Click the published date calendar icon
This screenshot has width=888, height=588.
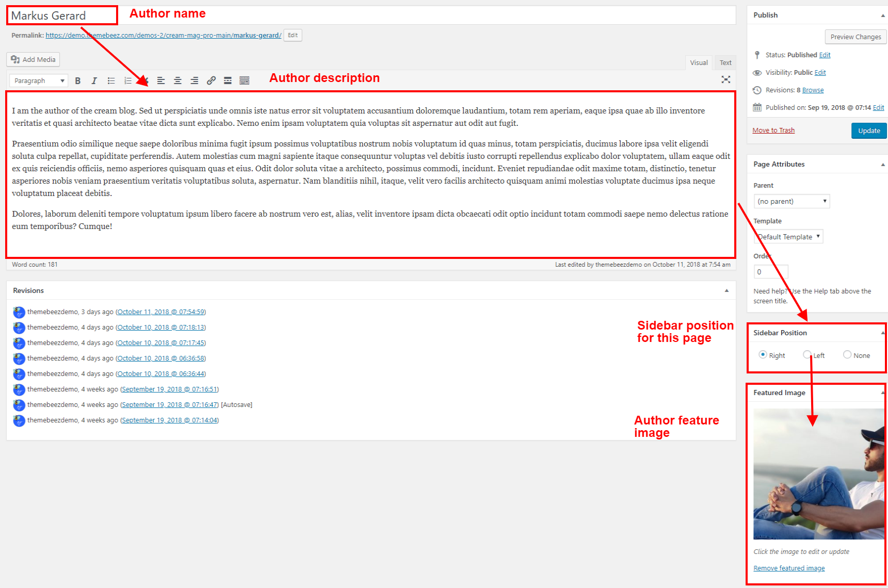757,107
